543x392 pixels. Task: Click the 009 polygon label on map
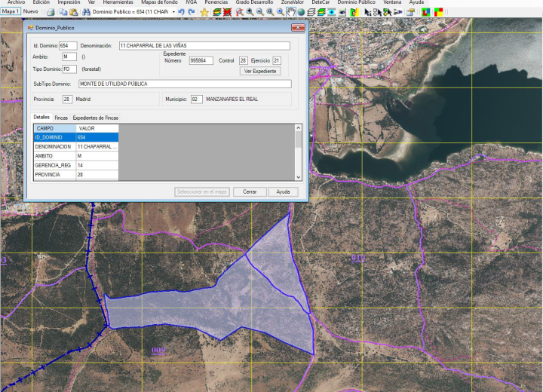tap(158, 351)
